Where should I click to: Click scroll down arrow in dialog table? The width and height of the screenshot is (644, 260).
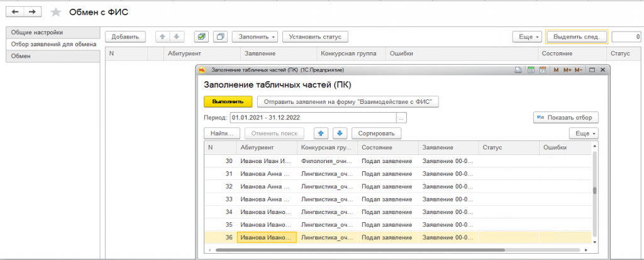(x=594, y=243)
